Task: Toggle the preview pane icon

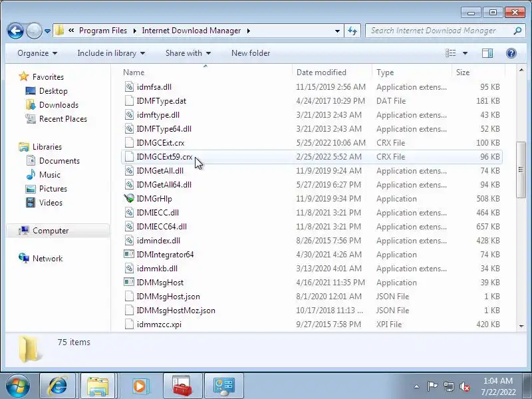Action: coord(487,53)
